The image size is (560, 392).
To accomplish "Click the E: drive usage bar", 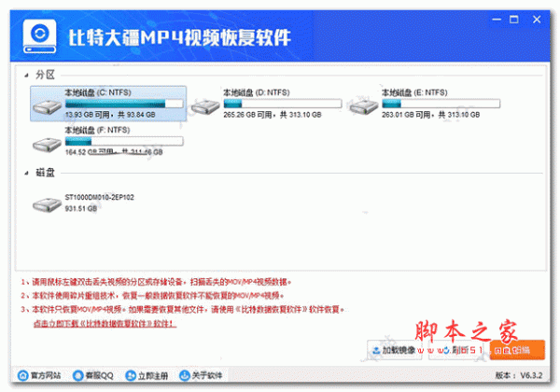I will click(x=441, y=104).
